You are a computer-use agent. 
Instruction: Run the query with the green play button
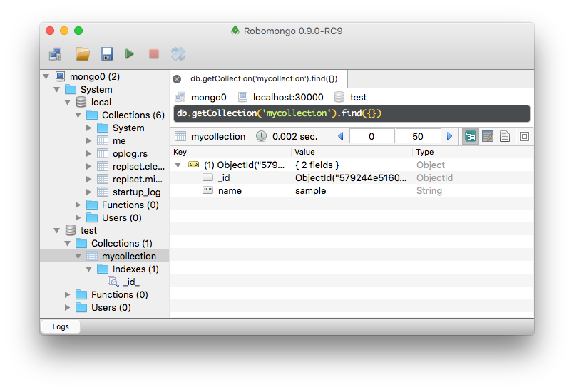click(x=129, y=54)
